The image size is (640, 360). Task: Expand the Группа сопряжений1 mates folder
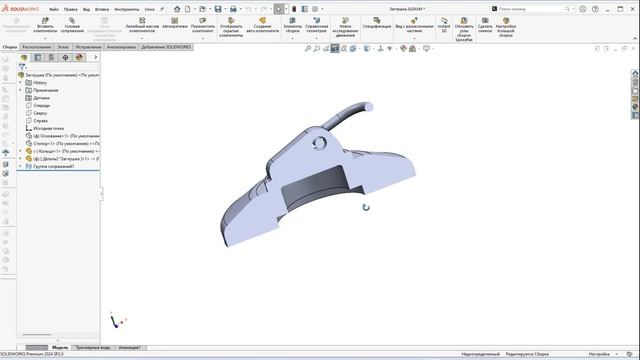[x=20, y=166]
